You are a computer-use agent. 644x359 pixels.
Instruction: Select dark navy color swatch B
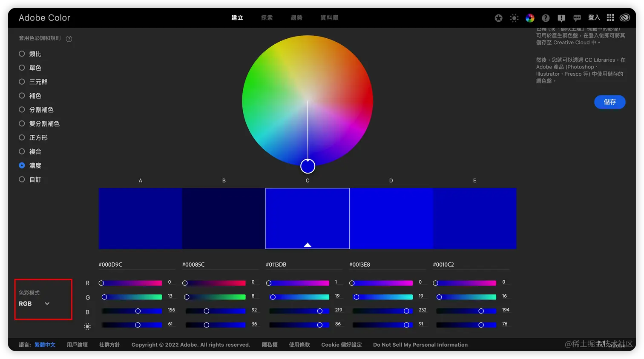(224, 219)
